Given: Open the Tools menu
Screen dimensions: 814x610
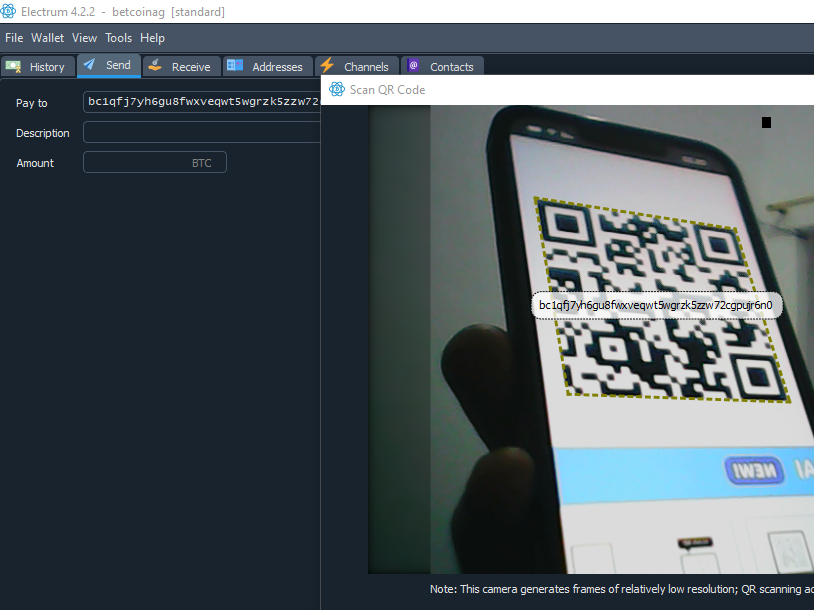Looking at the screenshot, I should 118,38.
